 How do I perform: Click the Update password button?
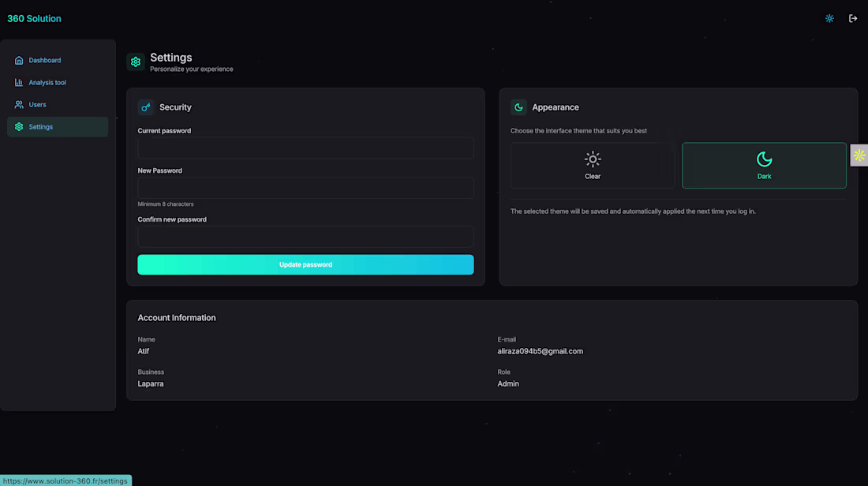(x=305, y=264)
